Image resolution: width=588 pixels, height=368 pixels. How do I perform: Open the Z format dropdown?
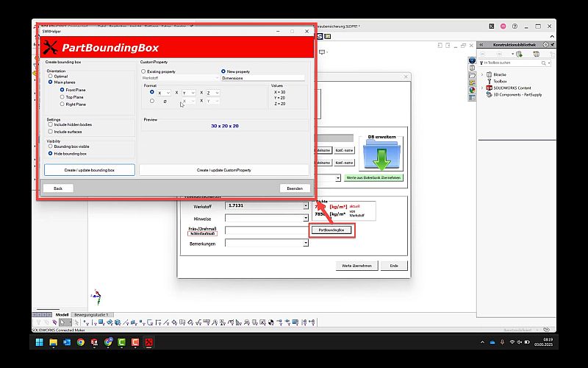[212, 93]
